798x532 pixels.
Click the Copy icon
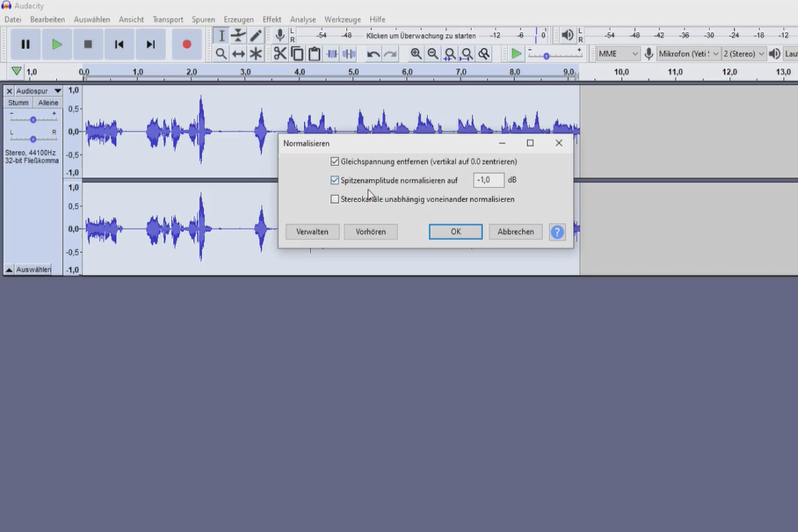(297, 54)
